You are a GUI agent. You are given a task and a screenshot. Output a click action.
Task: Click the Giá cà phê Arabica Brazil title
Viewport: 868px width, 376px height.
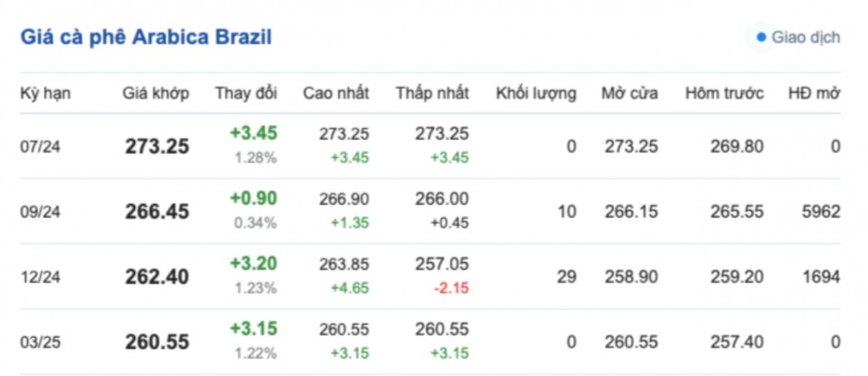[146, 37]
